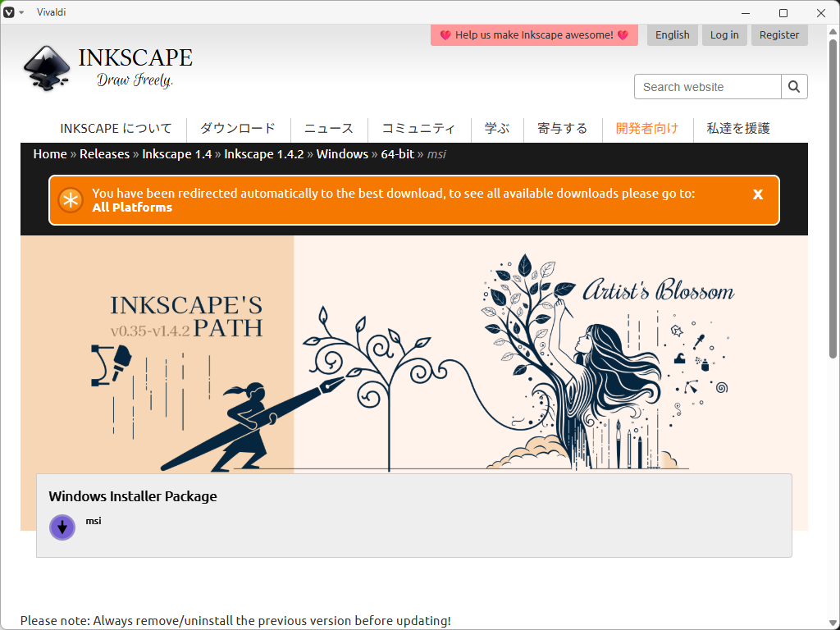Click the Inkscape's Path banner image
Image resolution: width=840 pixels, height=630 pixels.
pos(413,354)
